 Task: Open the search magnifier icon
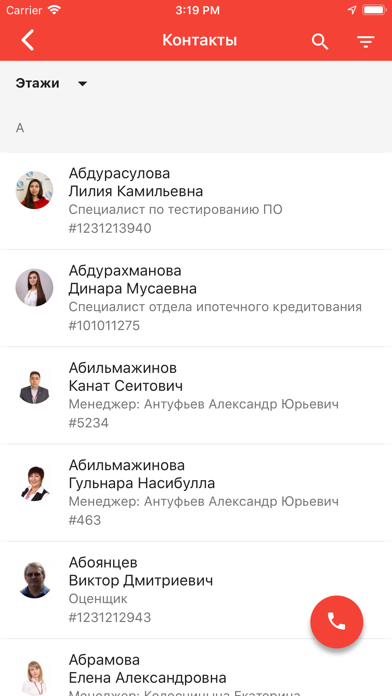pos(320,41)
